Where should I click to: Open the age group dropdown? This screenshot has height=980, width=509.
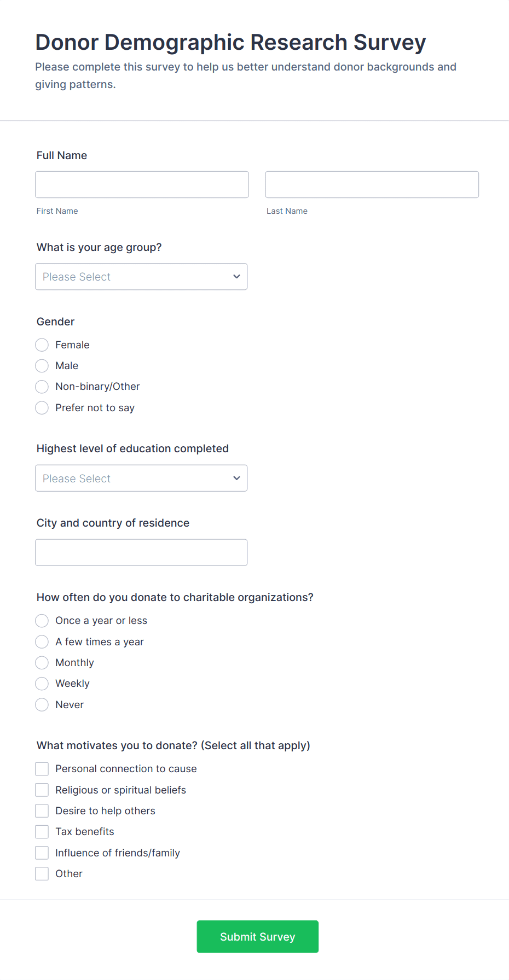click(141, 277)
